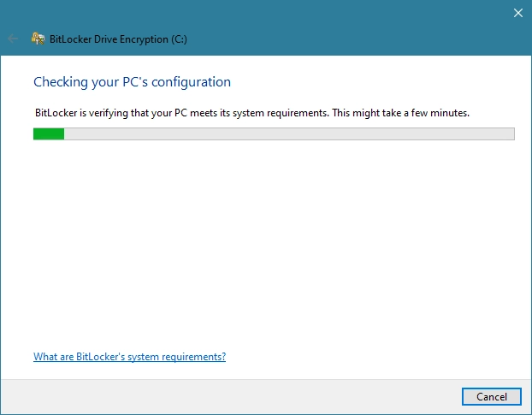Open the BitLocker system requirements help link
Image resolution: width=532 pixels, height=415 pixels.
point(129,357)
